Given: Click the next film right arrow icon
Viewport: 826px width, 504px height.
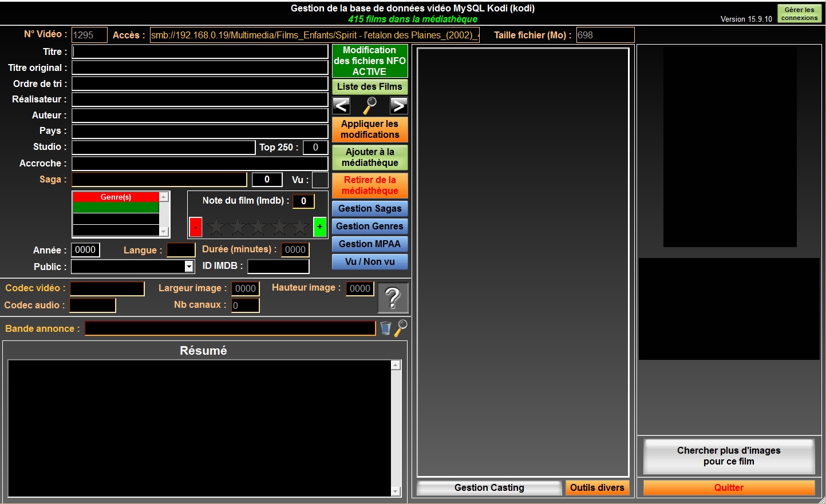Looking at the screenshot, I should pyautogui.click(x=398, y=105).
